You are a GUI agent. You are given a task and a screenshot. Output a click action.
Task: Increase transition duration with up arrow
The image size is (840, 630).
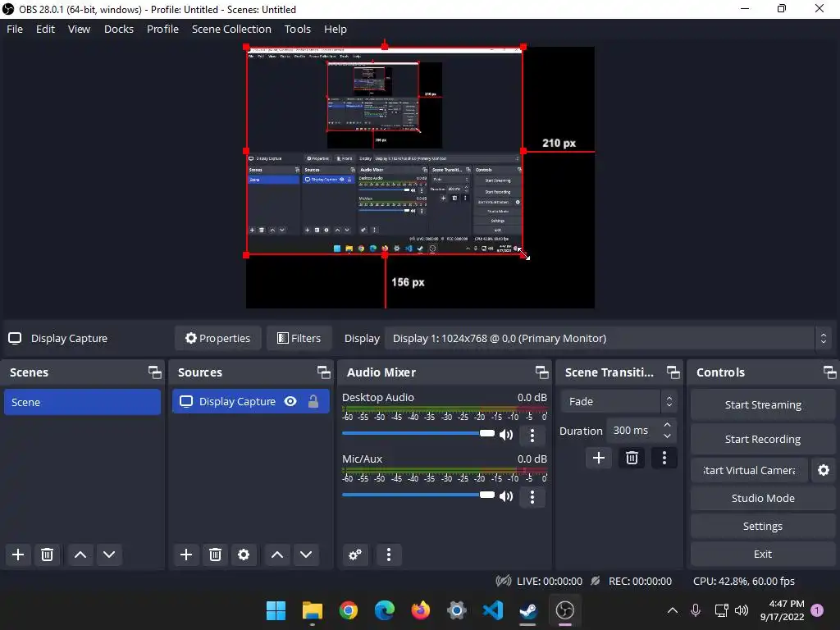pyautogui.click(x=667, y=425)
